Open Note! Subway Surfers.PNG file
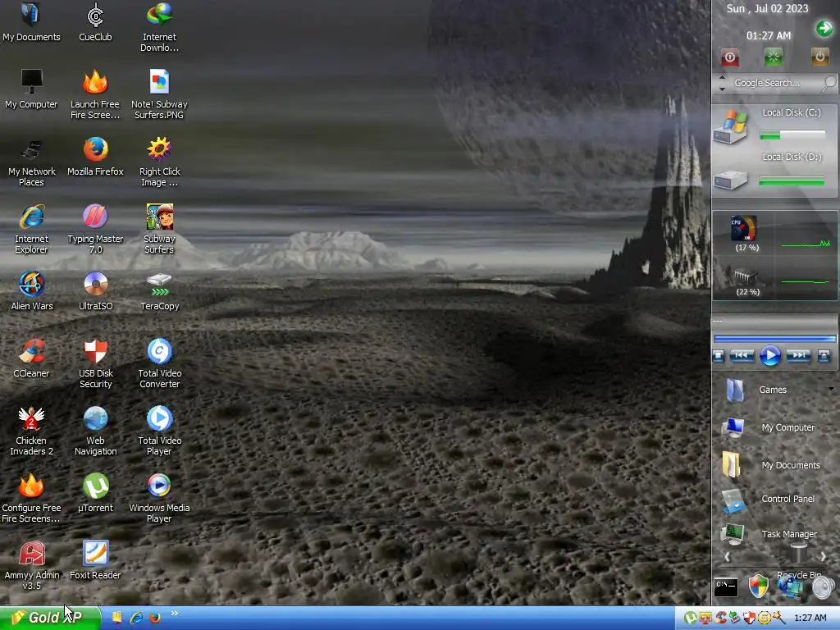Image resolution: width=840 pixels, height=630 pixels. coord(159,95)
